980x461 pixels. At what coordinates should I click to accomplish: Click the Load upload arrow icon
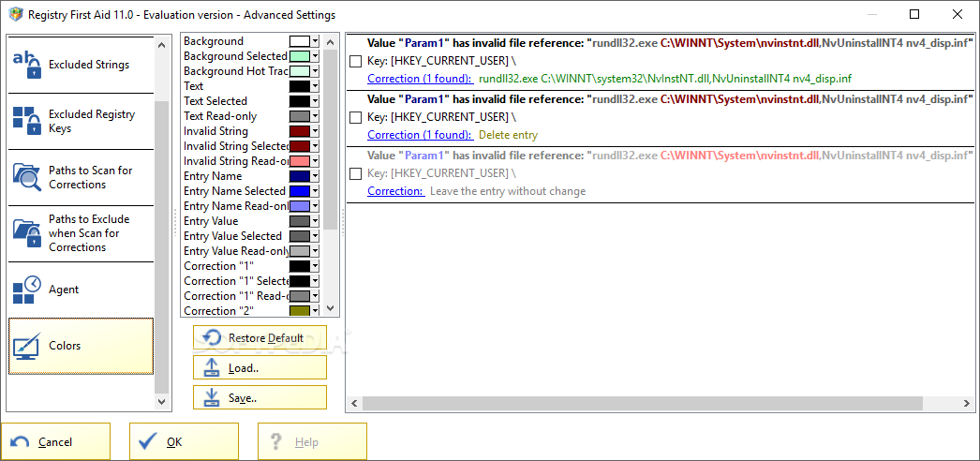pyautogui.click(x=212, y=368)
